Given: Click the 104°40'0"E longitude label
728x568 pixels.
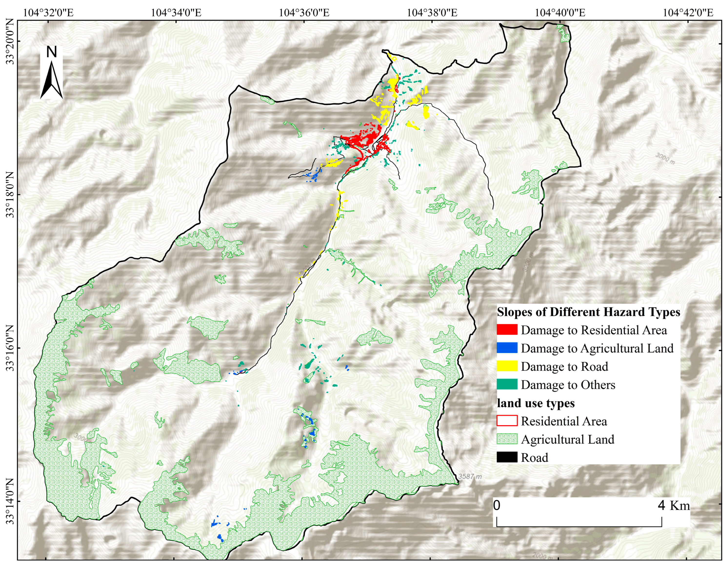Looking at the screenshot, I should pyautogui.click(x=560, y=13).
